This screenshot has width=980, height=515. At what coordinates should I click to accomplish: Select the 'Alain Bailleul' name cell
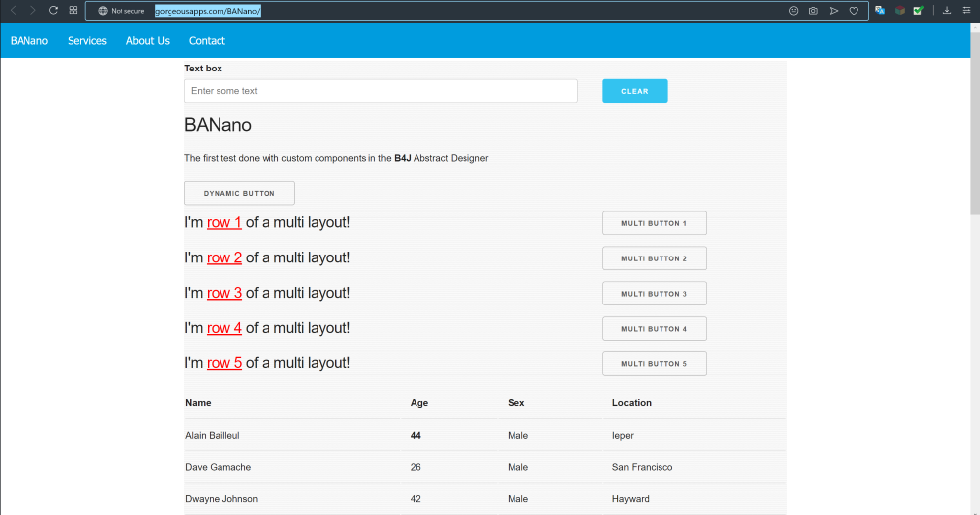213,435
